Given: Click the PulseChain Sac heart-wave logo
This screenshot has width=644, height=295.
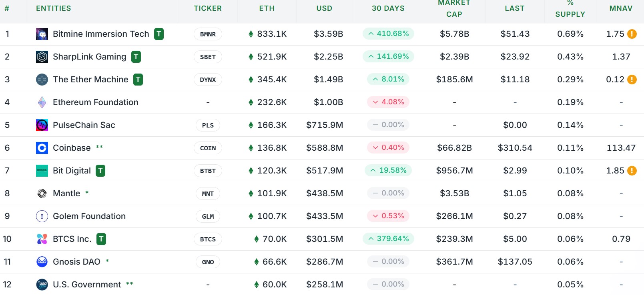Looking at the screenshot, I should coord(42,125).
